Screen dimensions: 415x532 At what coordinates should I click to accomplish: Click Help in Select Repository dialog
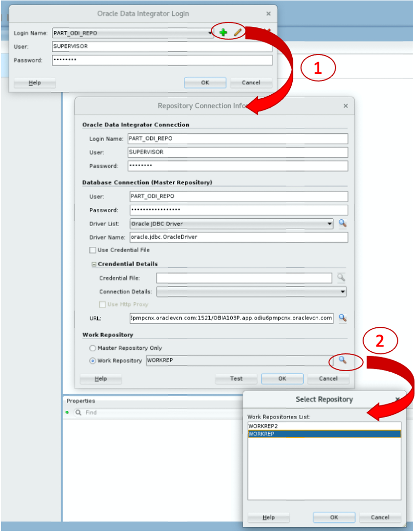tap(269, 517)
